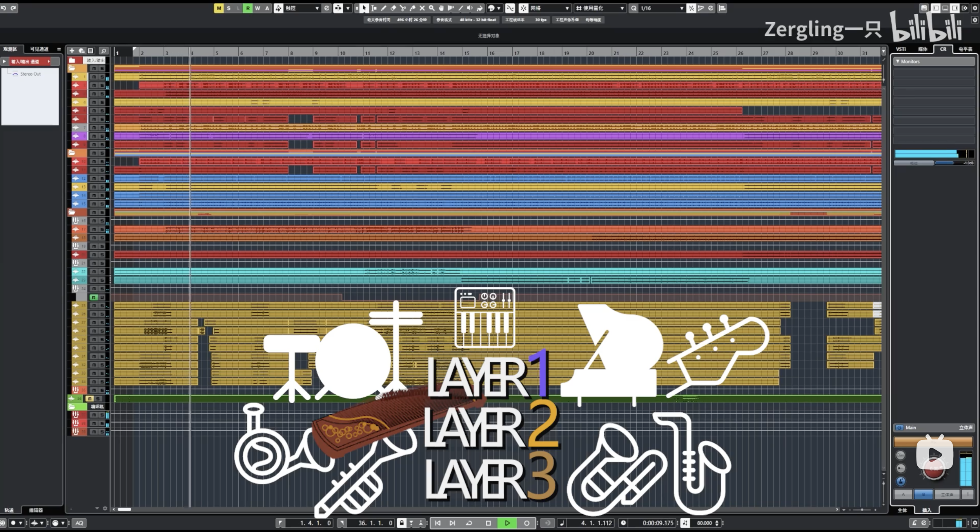Toggle global Mute M button
Viewport: 980px width, 532px height.
pos(219,8)
